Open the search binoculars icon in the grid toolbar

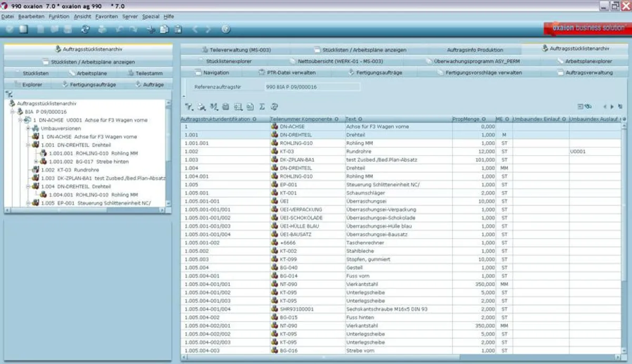(x=201, y=107)
